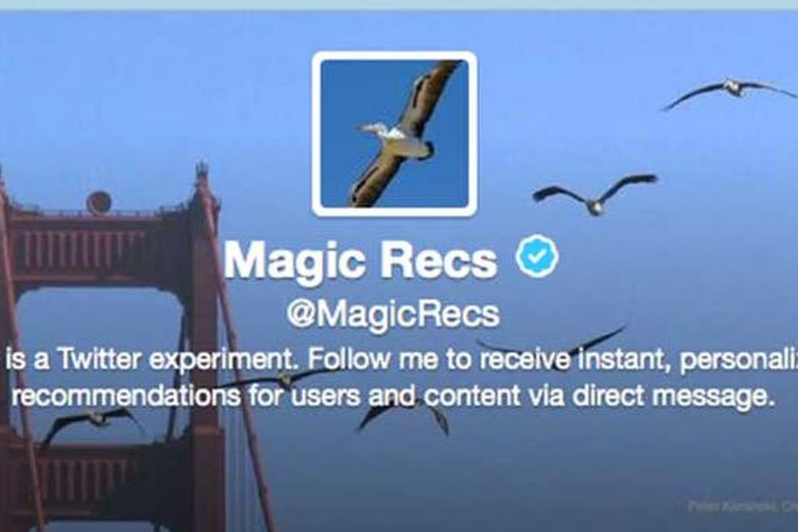Screen dimensions: 798x532
Task: Click the bio line about direct message recommendations
Action: point(395,397)
